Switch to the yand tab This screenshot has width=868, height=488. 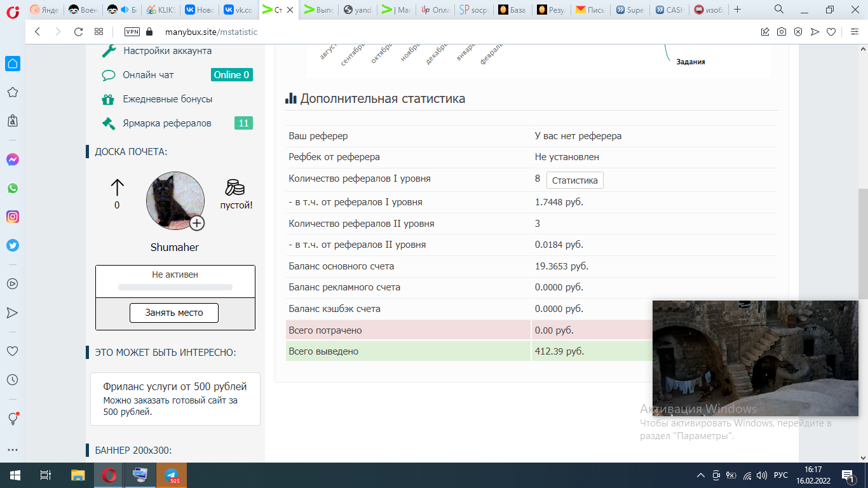click(x=357, y=10)
